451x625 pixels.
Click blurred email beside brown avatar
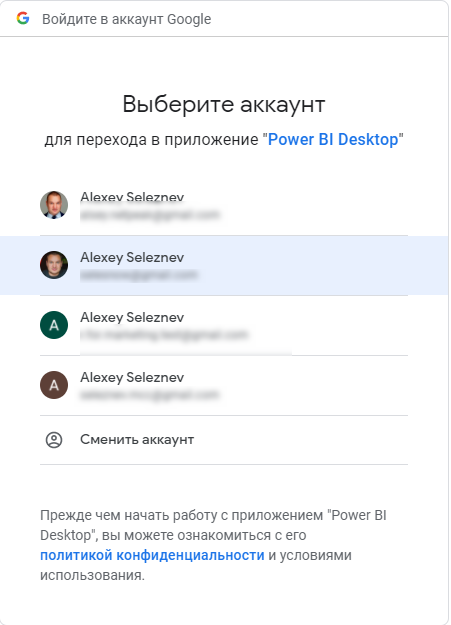pos(150,395)
